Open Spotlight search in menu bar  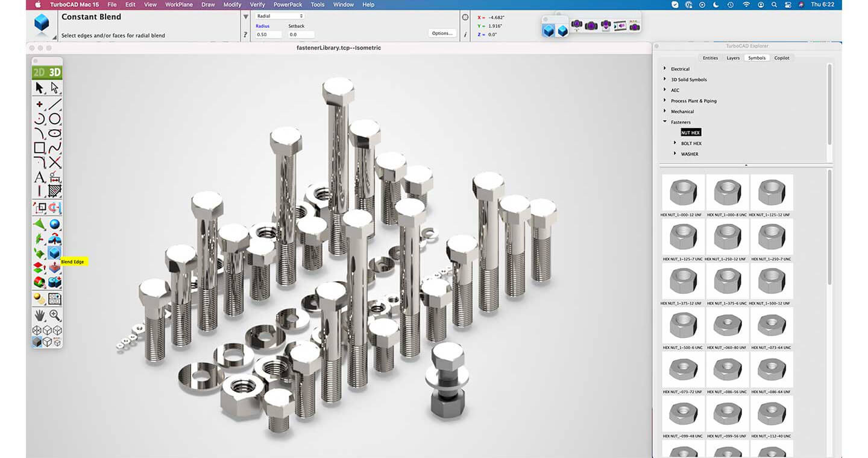click(x=776, y=4)
